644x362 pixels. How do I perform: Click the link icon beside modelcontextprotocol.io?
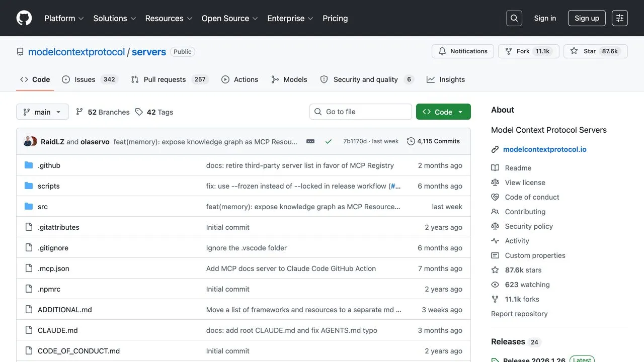click(x=495, y=149)
